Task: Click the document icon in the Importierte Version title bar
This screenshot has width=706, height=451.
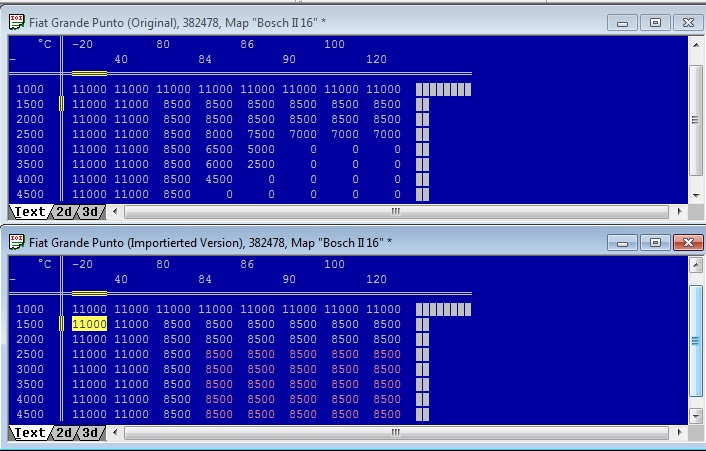Action: tap(17, 243)
